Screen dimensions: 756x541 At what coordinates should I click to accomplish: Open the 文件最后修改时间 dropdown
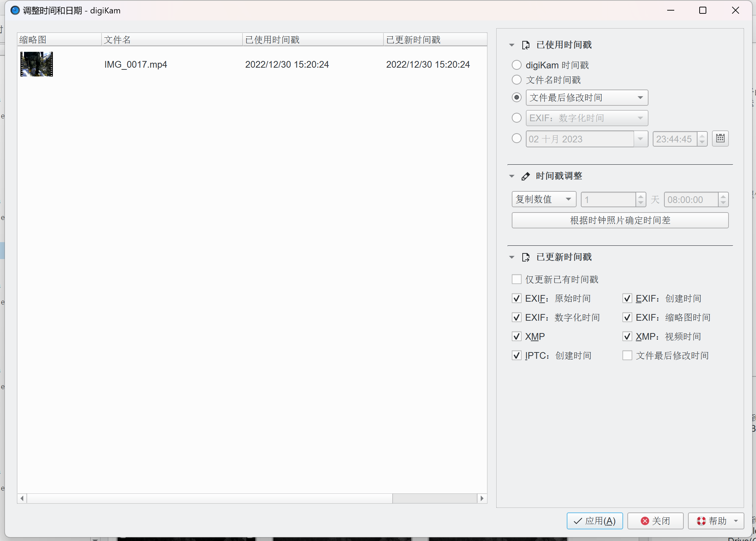click(x=587, y=98)
